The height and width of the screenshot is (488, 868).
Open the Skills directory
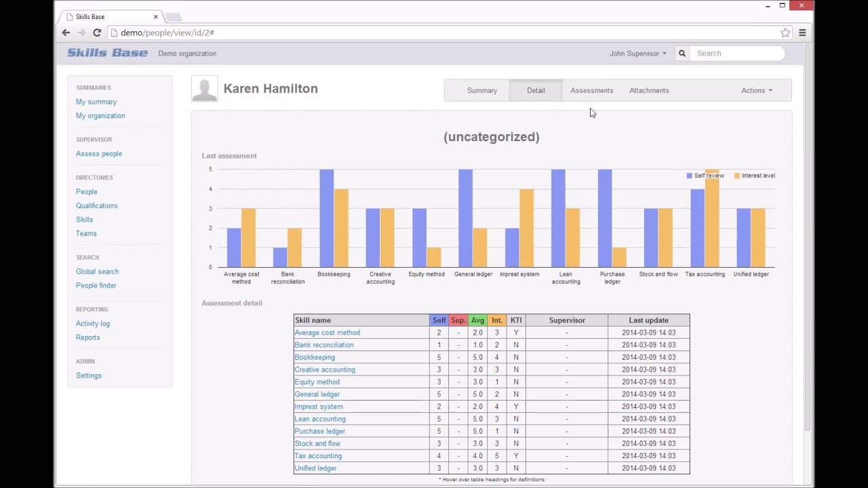click(x=85, y=220)
